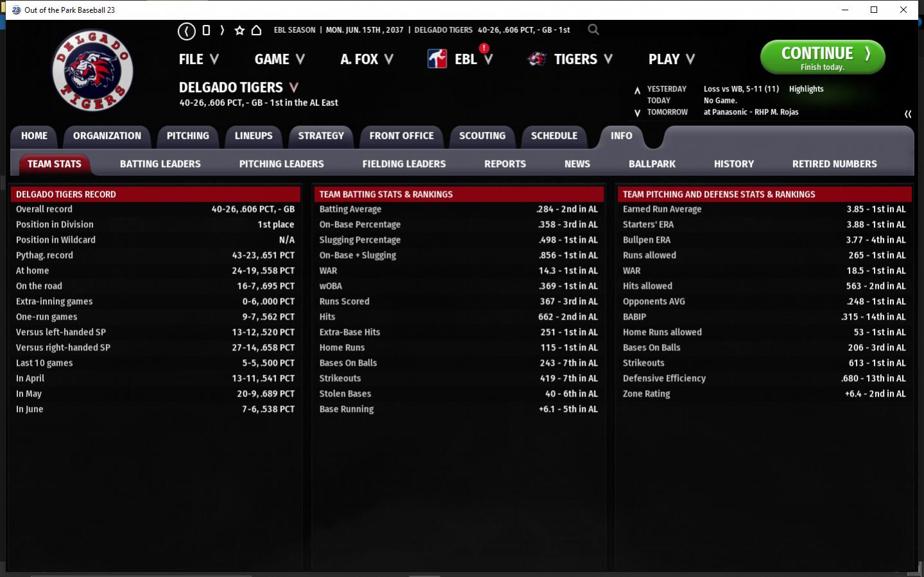Expand the EBL league menu
924x577 pixels.
click(x=474, y=59)
